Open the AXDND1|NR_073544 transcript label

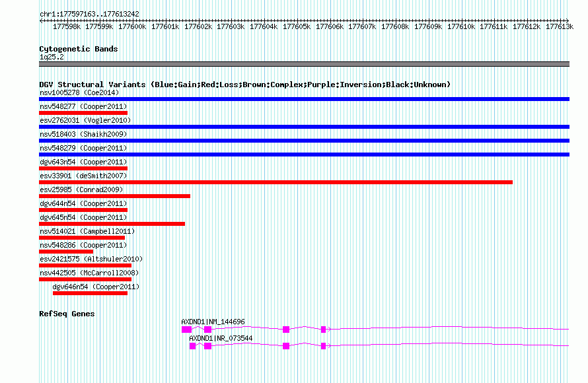point(221,338)
